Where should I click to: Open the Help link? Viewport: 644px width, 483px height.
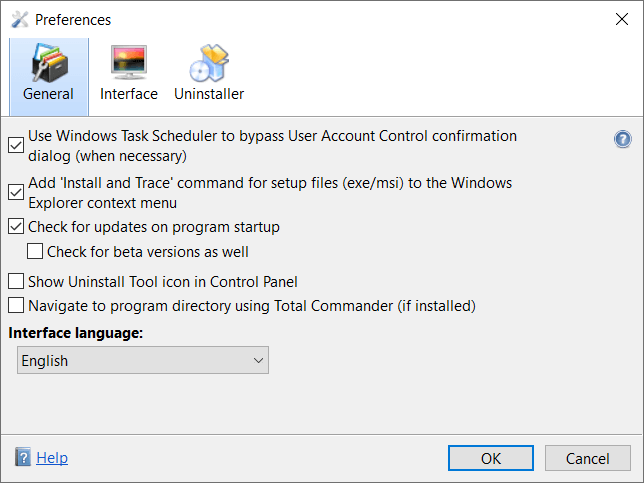[x=52, y=458]
